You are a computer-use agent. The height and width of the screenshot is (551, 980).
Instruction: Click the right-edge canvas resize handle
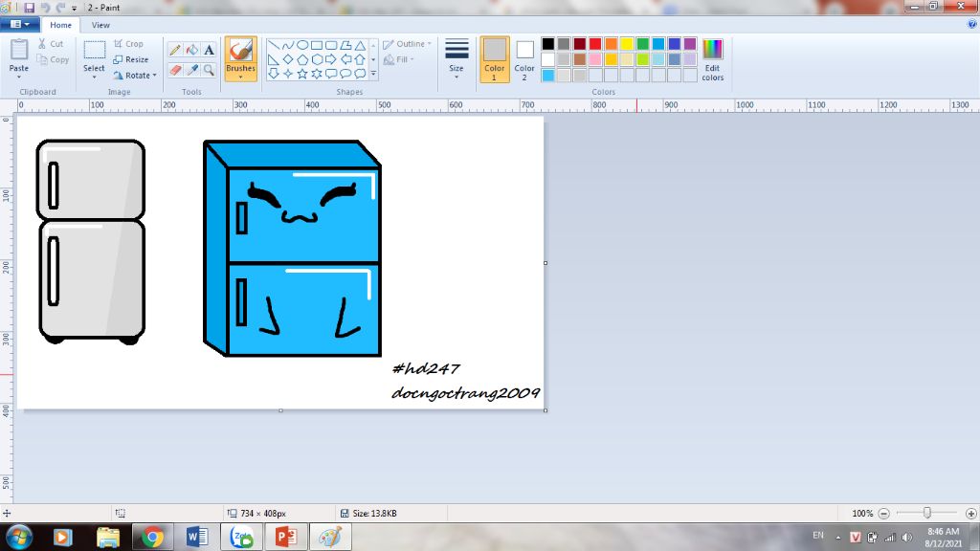(x=546, y=263)
